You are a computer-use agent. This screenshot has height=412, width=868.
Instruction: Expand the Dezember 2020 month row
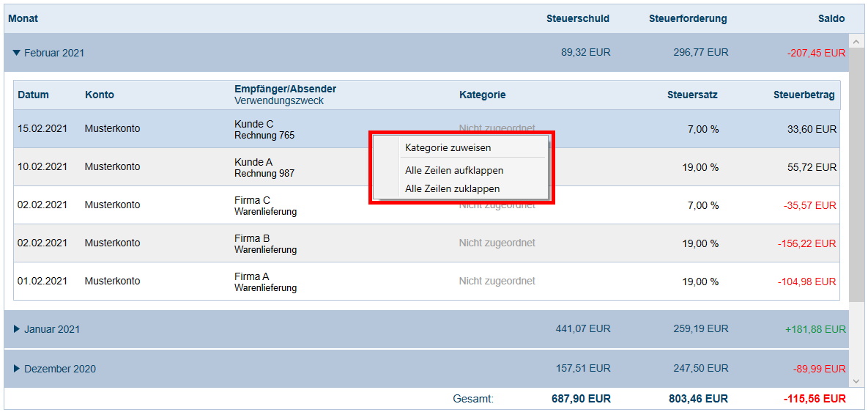point(17,369)
